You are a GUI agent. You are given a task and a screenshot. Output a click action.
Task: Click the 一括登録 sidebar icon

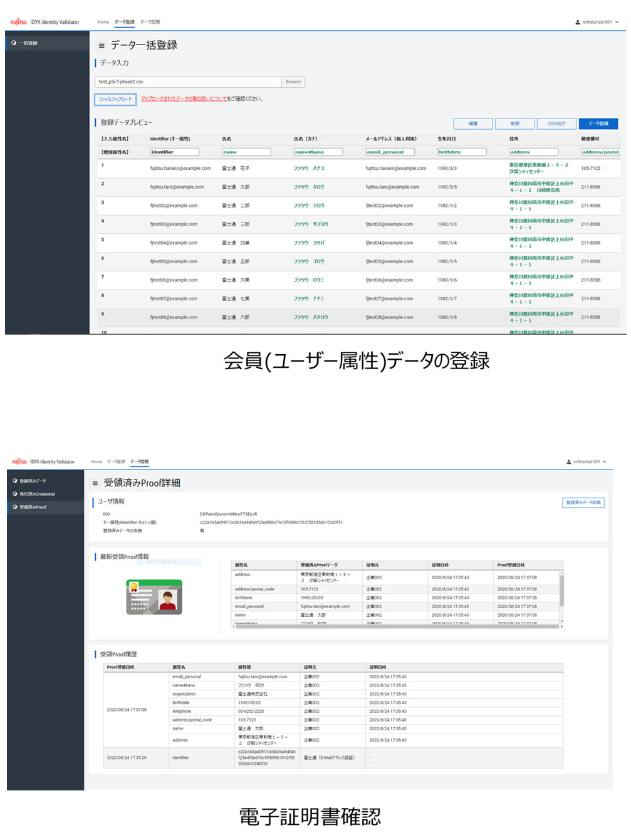14,43
